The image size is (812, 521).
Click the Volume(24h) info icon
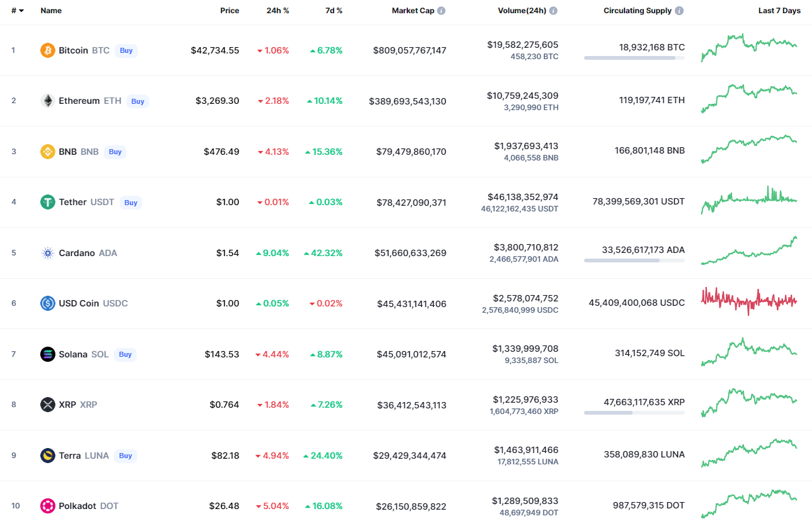pyautogui.click(x=553, y=11)
